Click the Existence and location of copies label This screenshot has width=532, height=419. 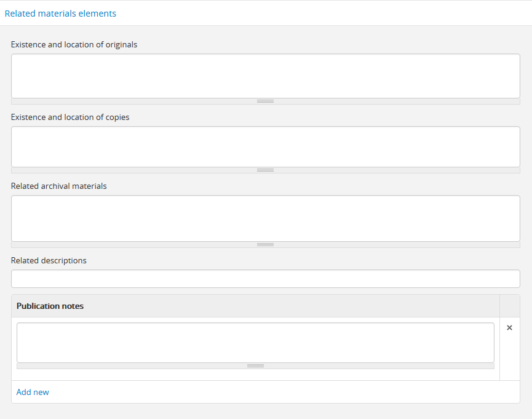[x=70, y=117]
